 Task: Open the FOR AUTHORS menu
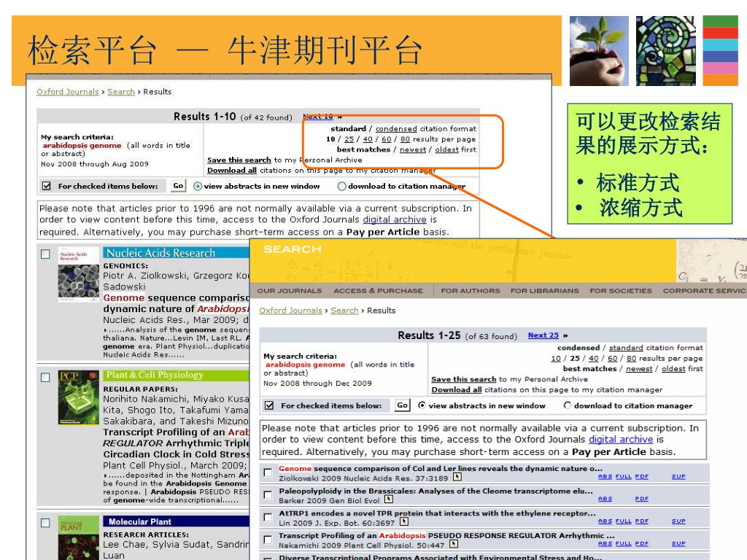coord(471,290)
